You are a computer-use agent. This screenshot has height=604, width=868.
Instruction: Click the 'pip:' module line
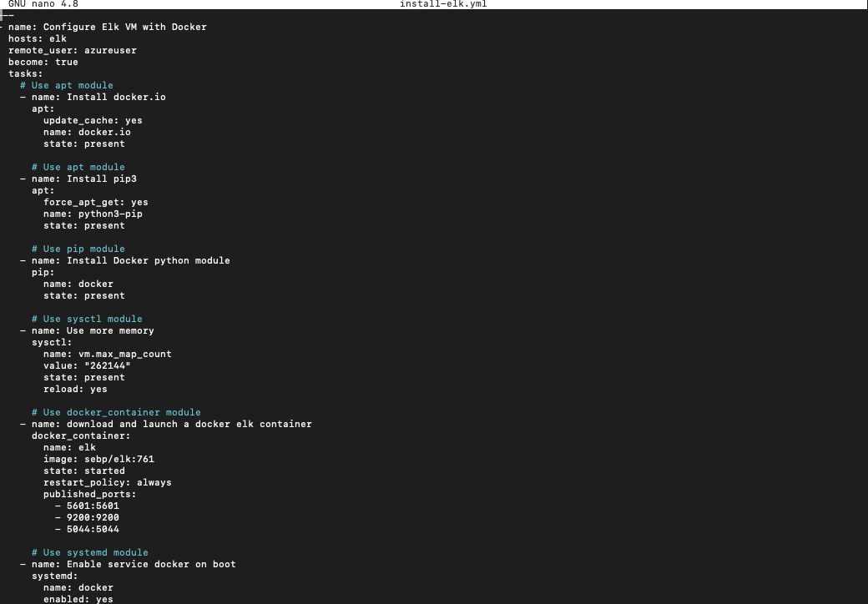(43, 273)
